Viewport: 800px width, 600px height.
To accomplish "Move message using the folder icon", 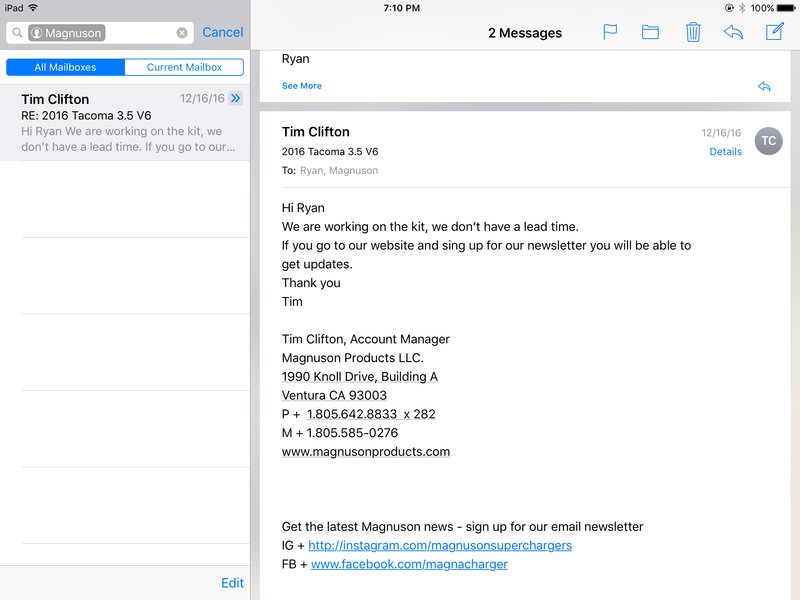I will pos(650,32).
